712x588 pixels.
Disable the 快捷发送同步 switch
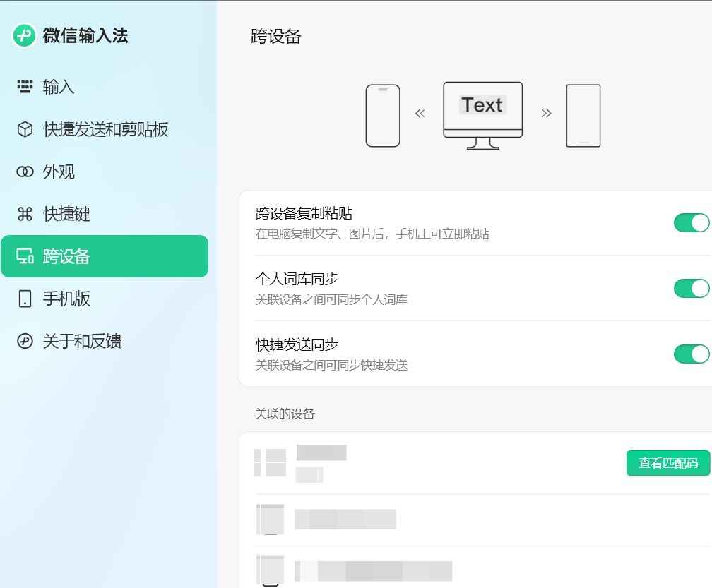click(x=692, y=354)
